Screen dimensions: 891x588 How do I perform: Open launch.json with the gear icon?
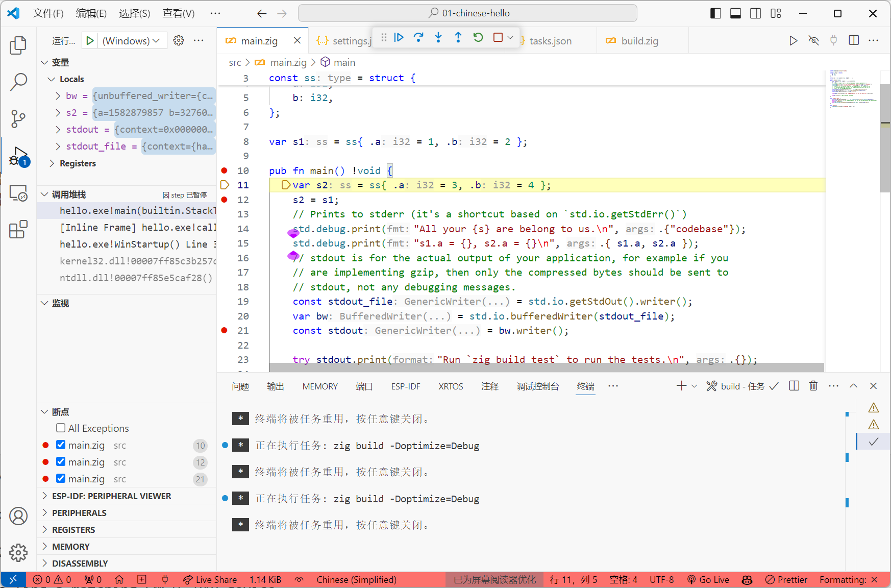click(x=179, y=40)
